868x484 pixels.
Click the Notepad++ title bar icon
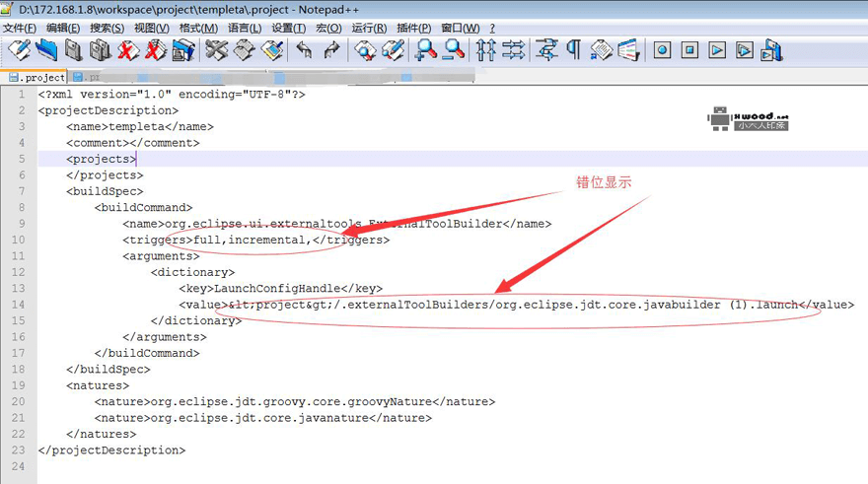7,10
